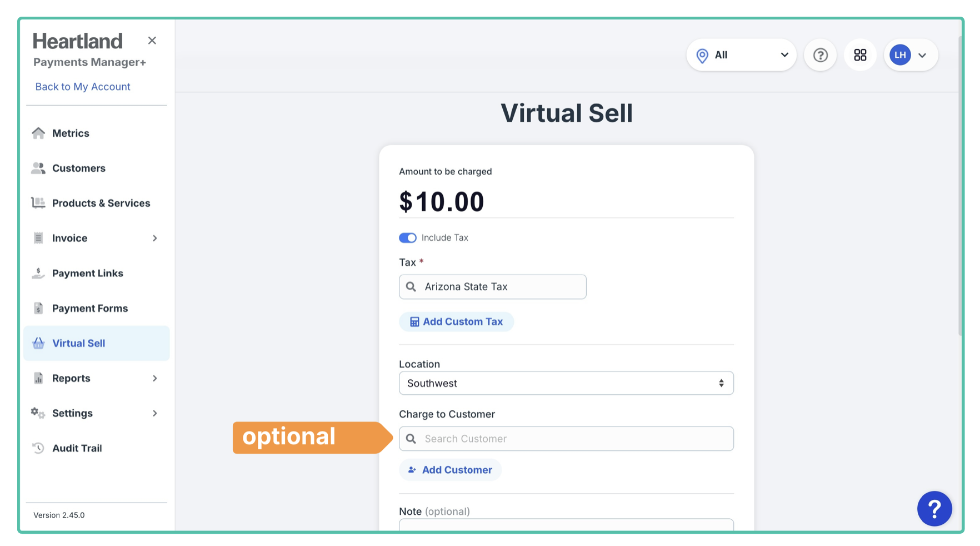Click the Audit Trail history icon

click(38, 448)
